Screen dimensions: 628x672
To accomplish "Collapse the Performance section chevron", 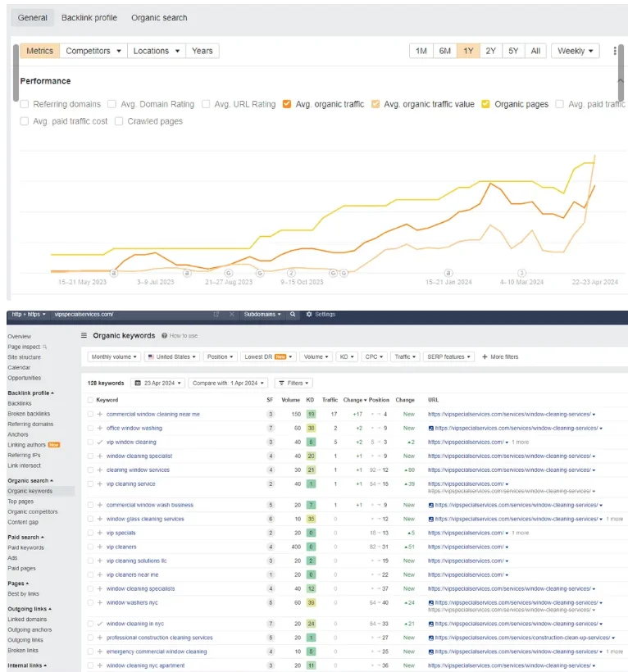I will pos(620,81).
